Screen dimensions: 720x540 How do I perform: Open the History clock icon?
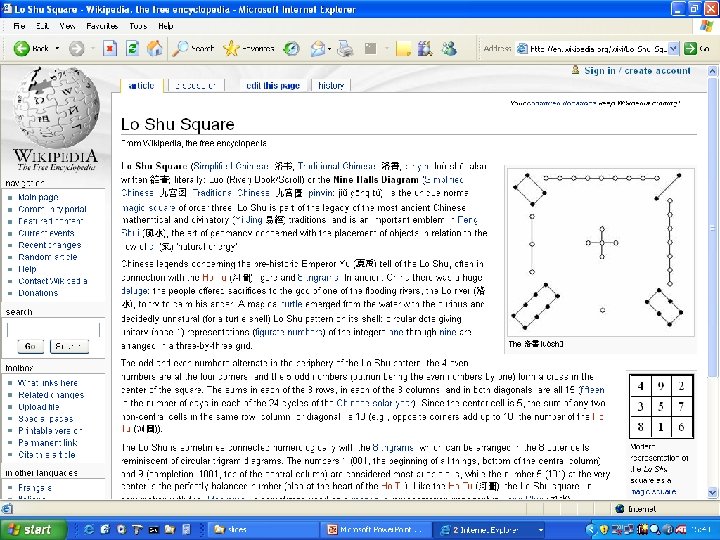291,48
